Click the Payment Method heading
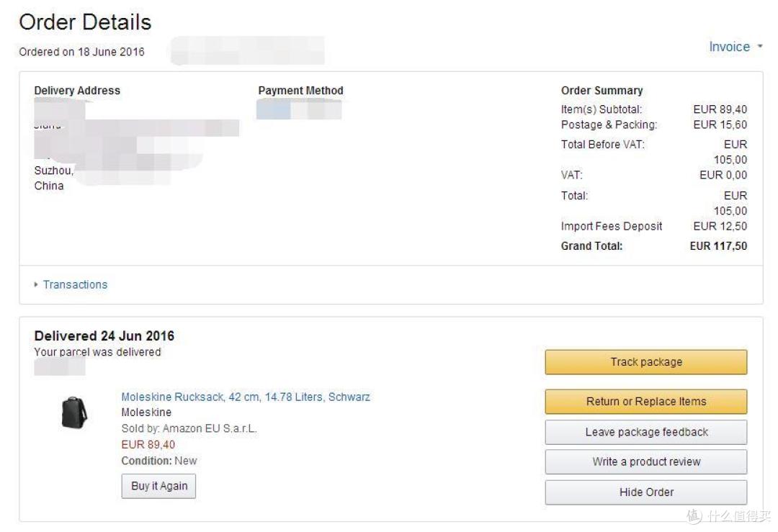Viewport: 778px width, 532px height. click(300, 91)
